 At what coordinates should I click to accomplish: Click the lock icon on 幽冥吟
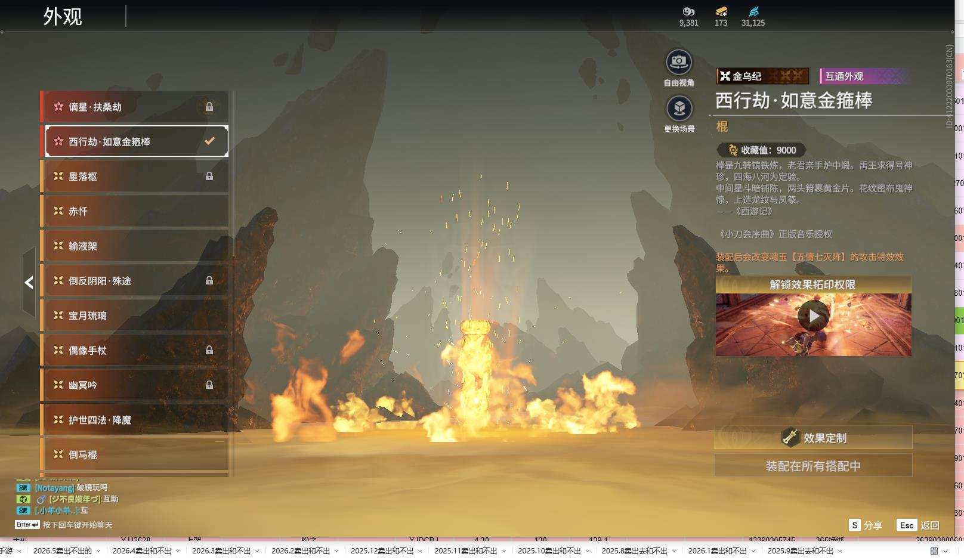209,385
